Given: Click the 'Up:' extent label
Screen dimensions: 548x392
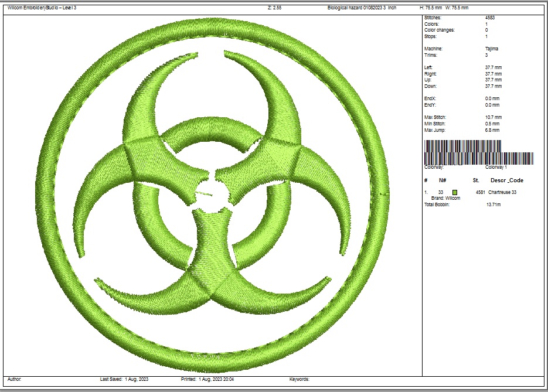Looking at the screenshot, I should point(428,80).
